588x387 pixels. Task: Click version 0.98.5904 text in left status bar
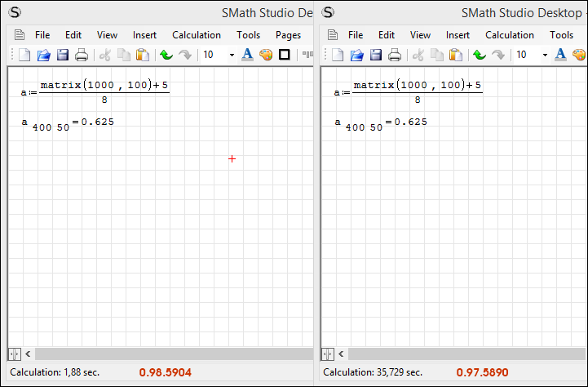[169, 372]
